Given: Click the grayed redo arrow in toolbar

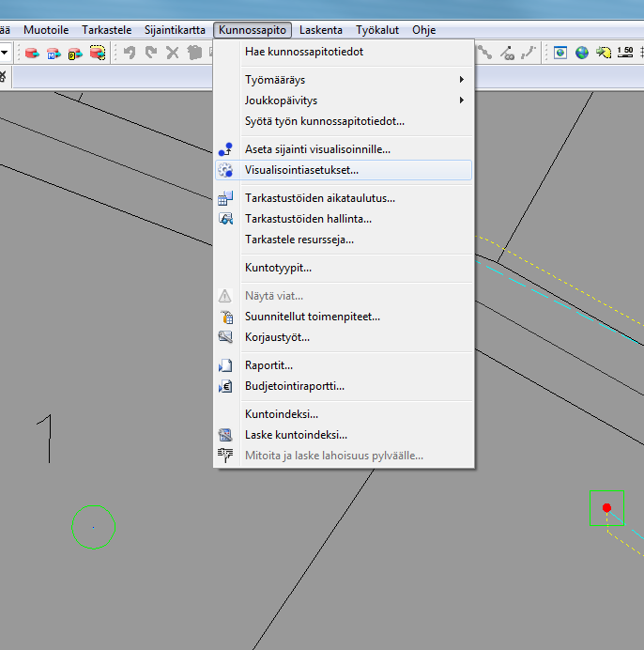Looking at the screenshot, I should click(151, 53).
